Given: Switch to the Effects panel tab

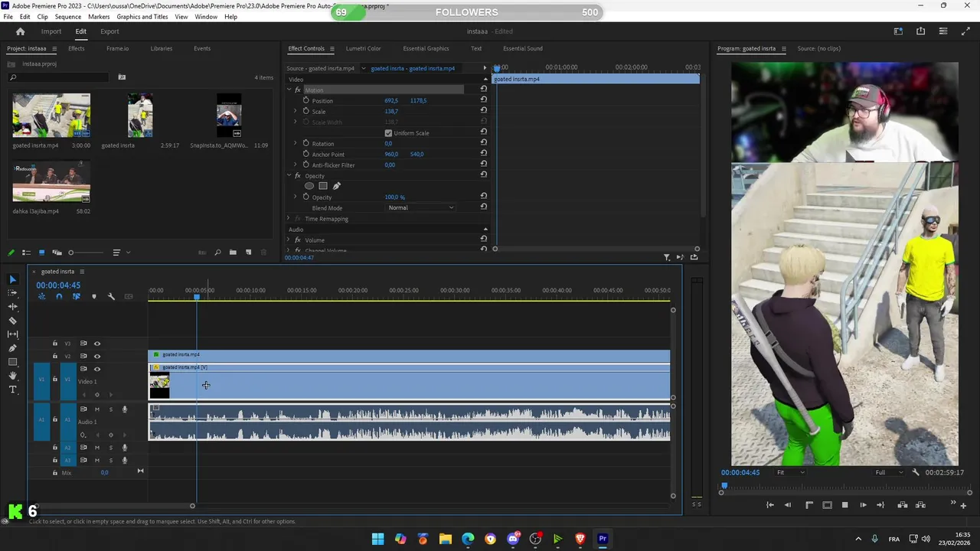Looking at the screenshot, I should 77,48.
